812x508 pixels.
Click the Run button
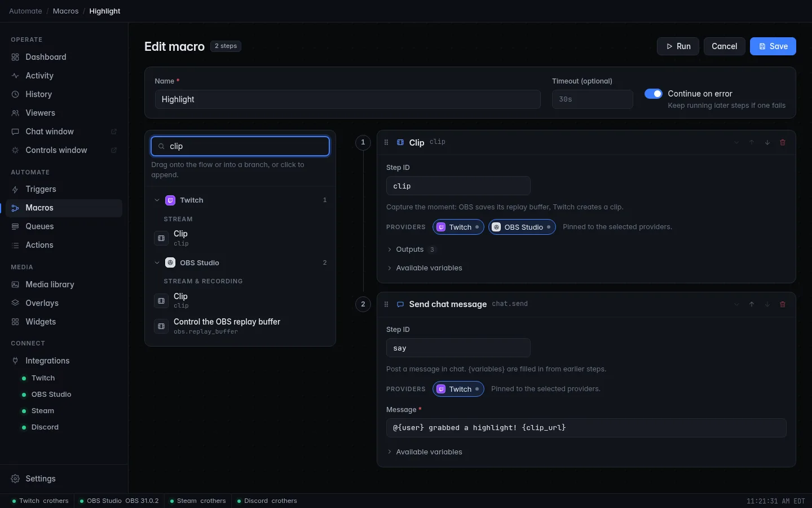(678, 46)
